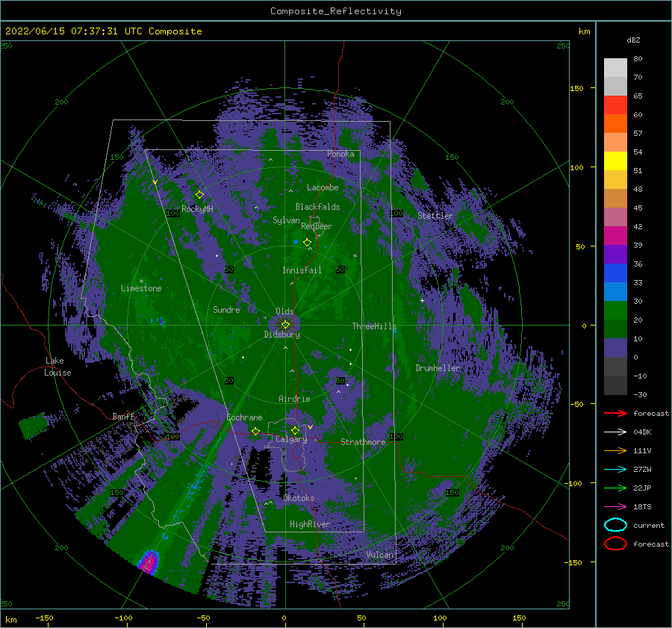Click the red forecast arrow in legend
The width and height of the screenshot is (672, 628).
615,413
